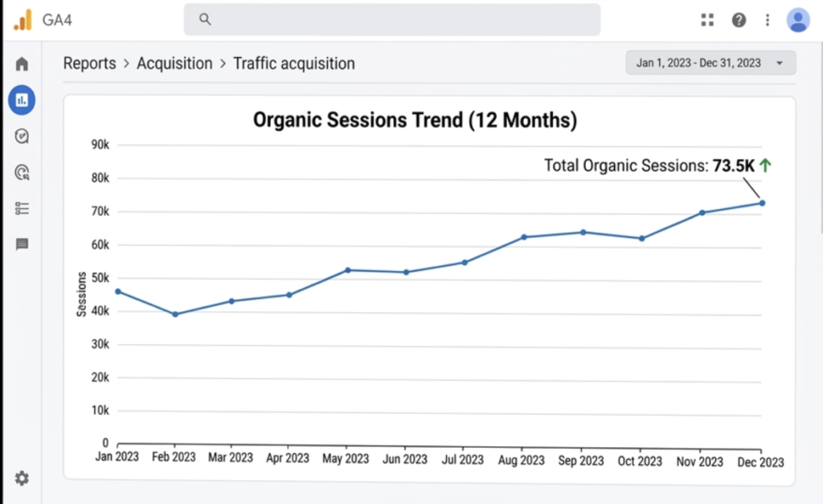Click the May 2023 data point
823x504 pixels.
pyautogui.click(x=347, y=270)
